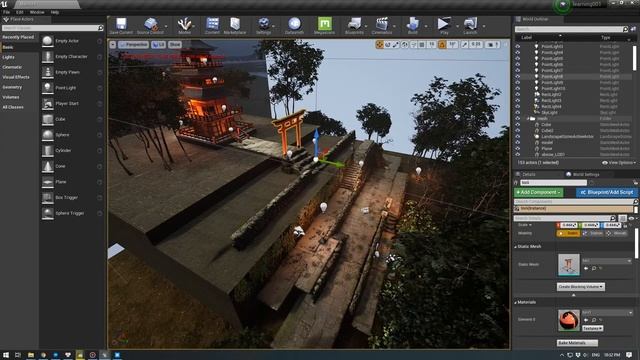This screenshot has width=640, height=360.
Task: Toggle visibility of RectLight2 in outliner
Action: tap(518, 94)
